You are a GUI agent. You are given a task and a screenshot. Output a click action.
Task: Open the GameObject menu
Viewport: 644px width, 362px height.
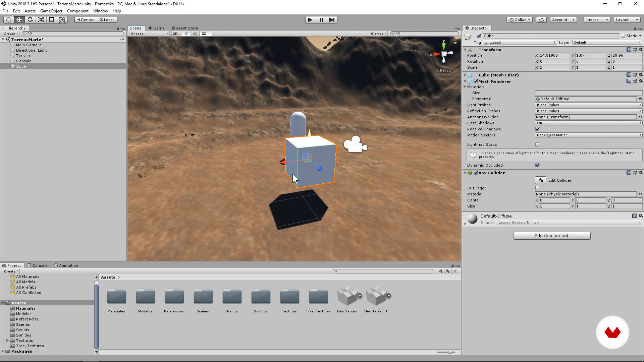51,11
